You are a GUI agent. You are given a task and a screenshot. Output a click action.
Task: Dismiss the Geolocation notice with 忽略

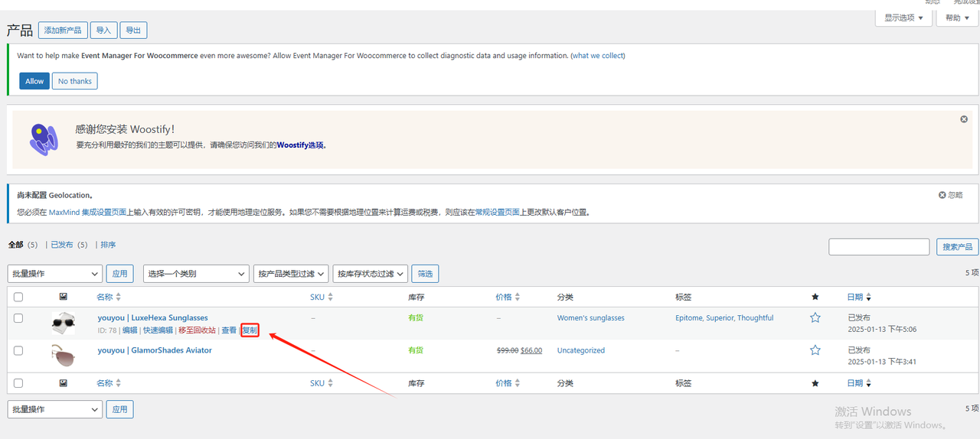tap(951, 195)
